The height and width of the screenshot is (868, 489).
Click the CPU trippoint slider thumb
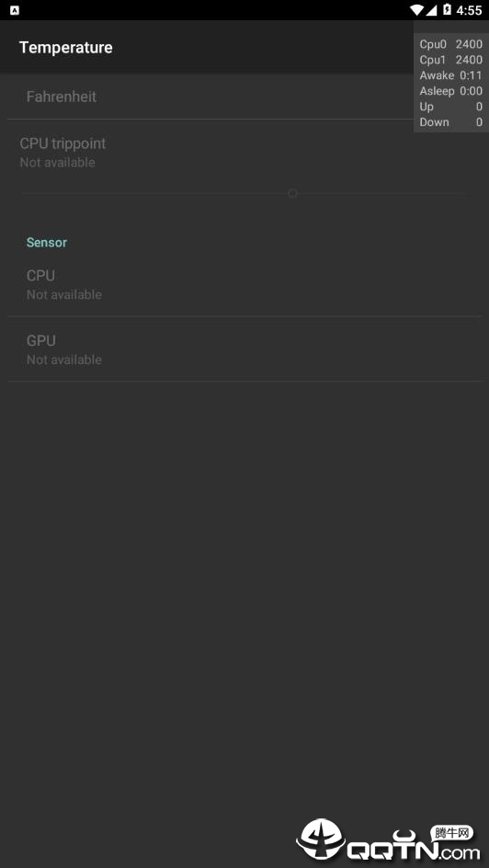[x=292, y=193]
